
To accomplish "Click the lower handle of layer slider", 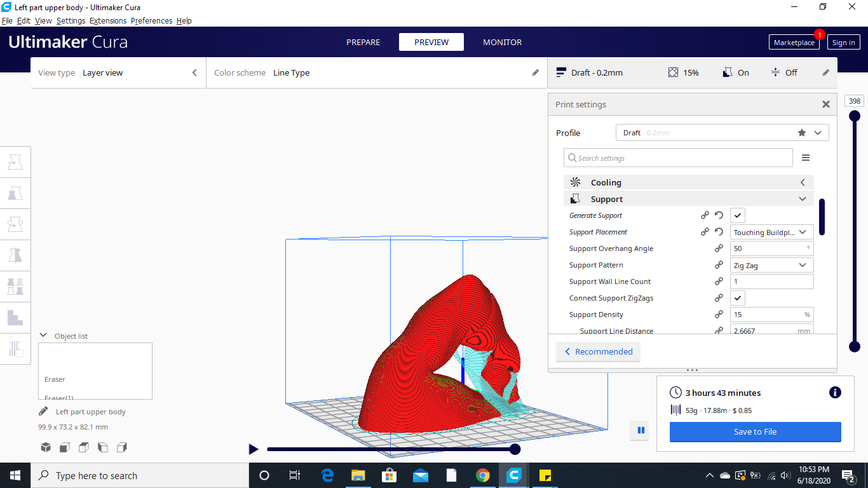I will click(855, 346).
